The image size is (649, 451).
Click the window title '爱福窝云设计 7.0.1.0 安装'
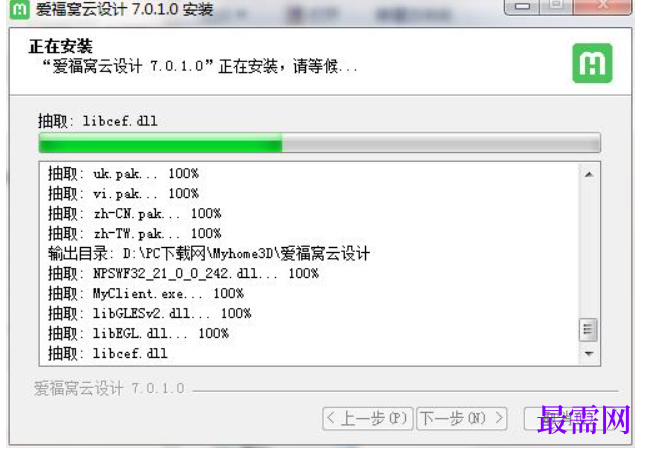point(124,9)
